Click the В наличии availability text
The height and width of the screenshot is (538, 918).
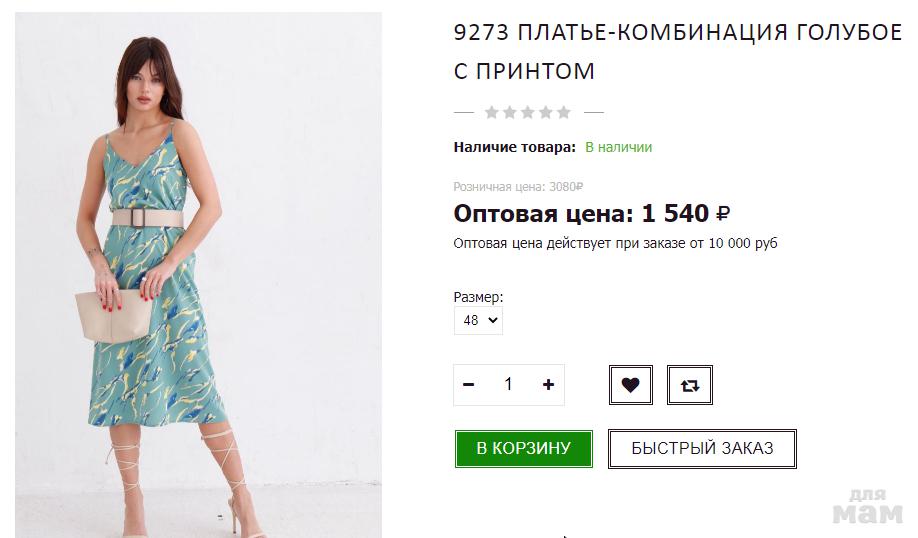618,147
